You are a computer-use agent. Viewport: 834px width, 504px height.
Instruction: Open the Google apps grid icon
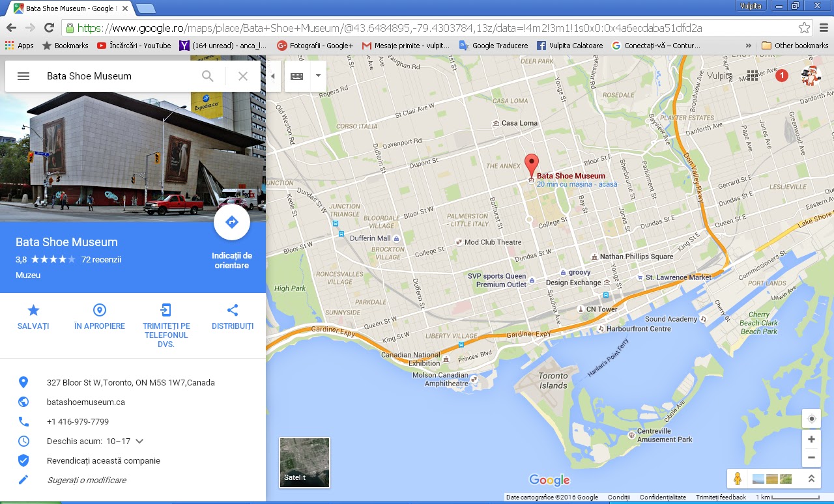753,76
